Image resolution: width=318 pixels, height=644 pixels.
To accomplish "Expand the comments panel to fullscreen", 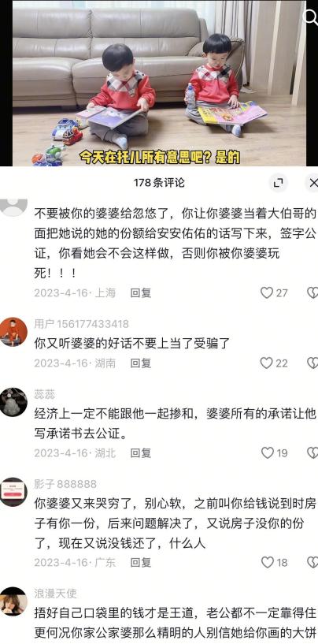I will point(278,183).
